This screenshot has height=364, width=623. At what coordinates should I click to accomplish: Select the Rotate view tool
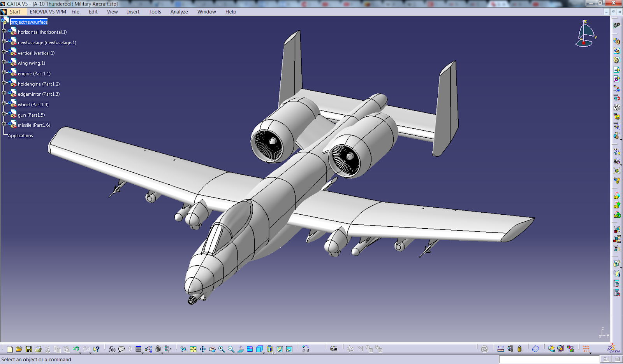pos(212,349)
